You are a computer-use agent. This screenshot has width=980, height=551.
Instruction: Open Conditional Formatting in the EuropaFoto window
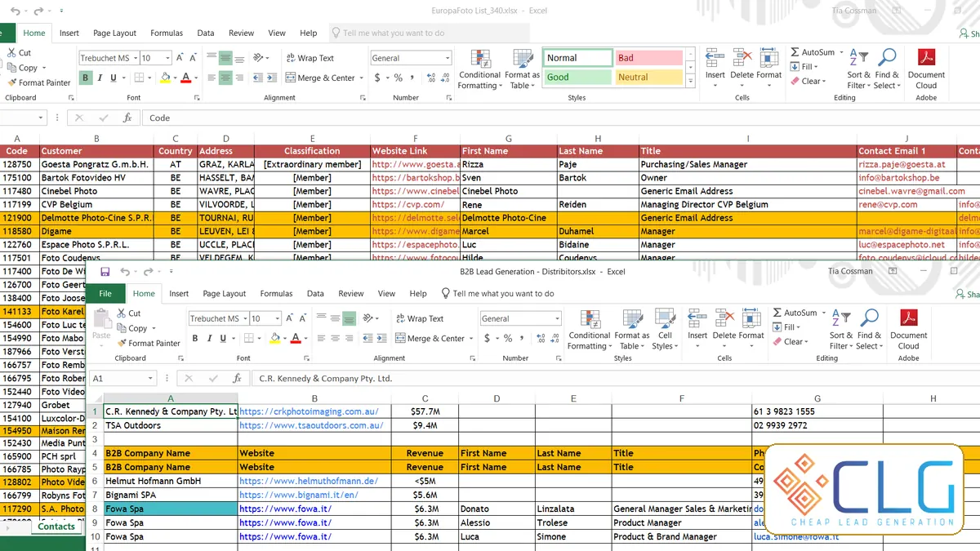tap(480, 70)
